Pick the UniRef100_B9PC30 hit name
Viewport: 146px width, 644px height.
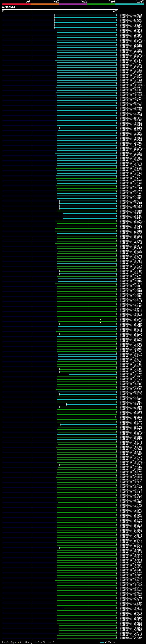pyautogui.click(x=131, y=201)
